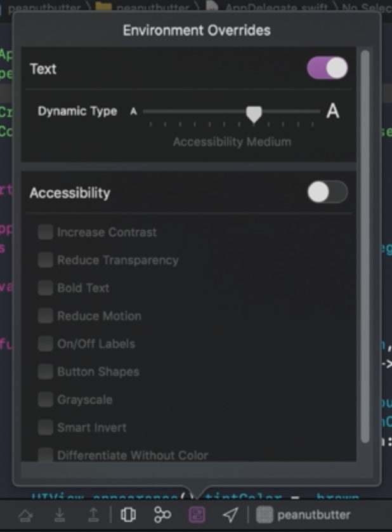Tick the Reduce Motion checkbox
Image resolution: width=392 pixels, height=532 pixels.
click(x=45, y=316)
